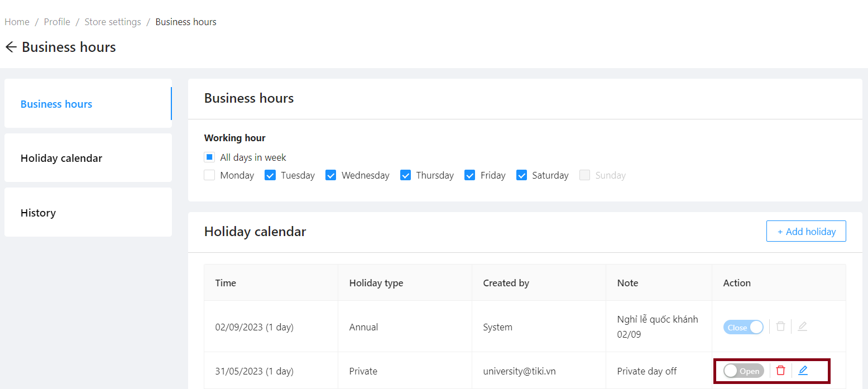The height and width of the screenshot is (389, 868).
Task: Click trash icon for the Annual holiday
Action: pyautogui.click(x=780, y=326)
